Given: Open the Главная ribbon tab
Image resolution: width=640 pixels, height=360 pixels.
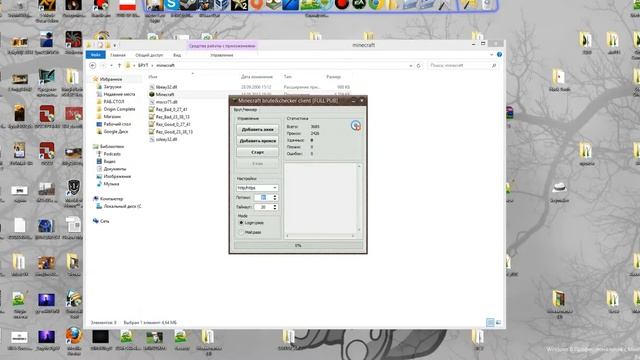Looking at the screenshot, I should [118, 55].
